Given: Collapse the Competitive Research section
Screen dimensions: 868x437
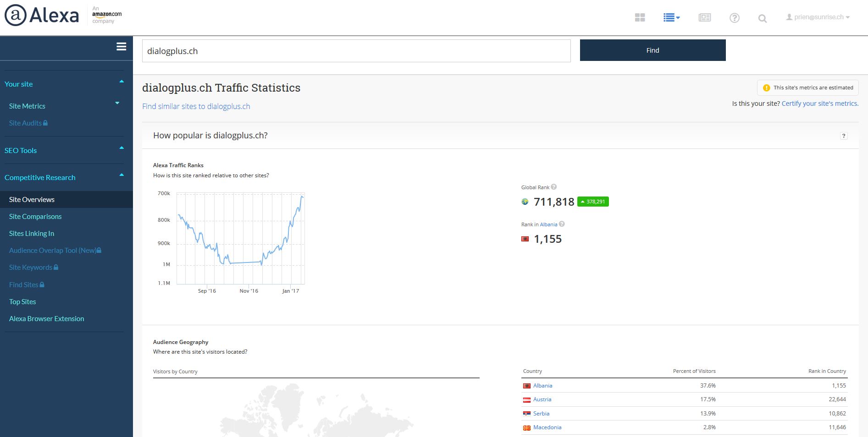Looking at the screenshot, I should coord(122,175).
